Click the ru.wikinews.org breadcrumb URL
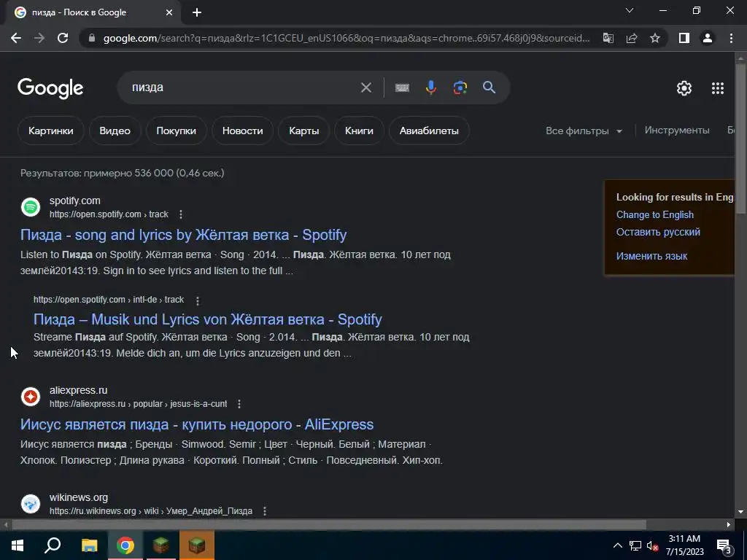This screenshot has height=560, width=747. pos(151,511)
